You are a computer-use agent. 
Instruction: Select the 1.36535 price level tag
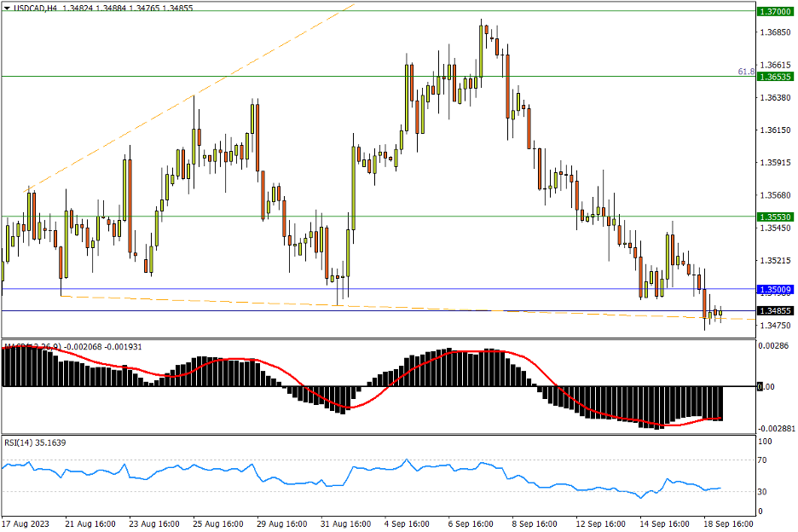coord(775,77)
